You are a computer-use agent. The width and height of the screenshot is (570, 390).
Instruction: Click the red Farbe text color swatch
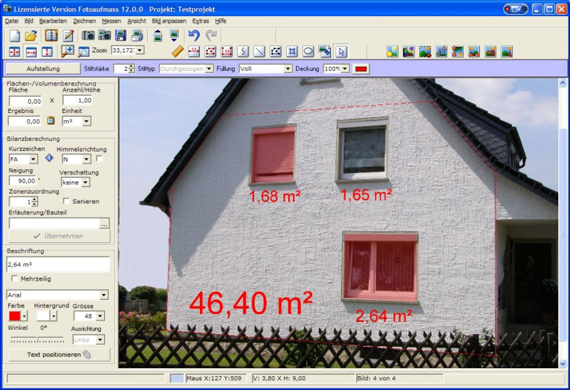tap(15, 316)
